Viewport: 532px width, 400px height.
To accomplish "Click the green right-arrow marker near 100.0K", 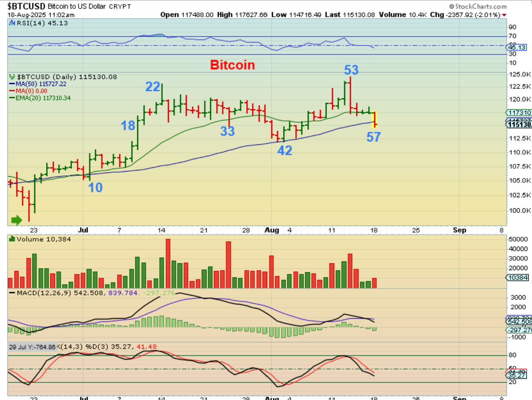I will tap(16, 220).
